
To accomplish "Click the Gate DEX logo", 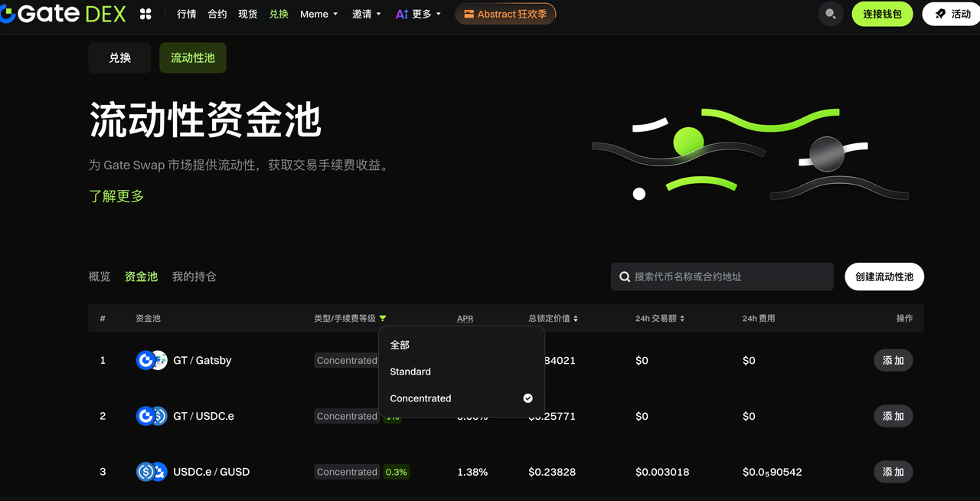I will 63,13.
